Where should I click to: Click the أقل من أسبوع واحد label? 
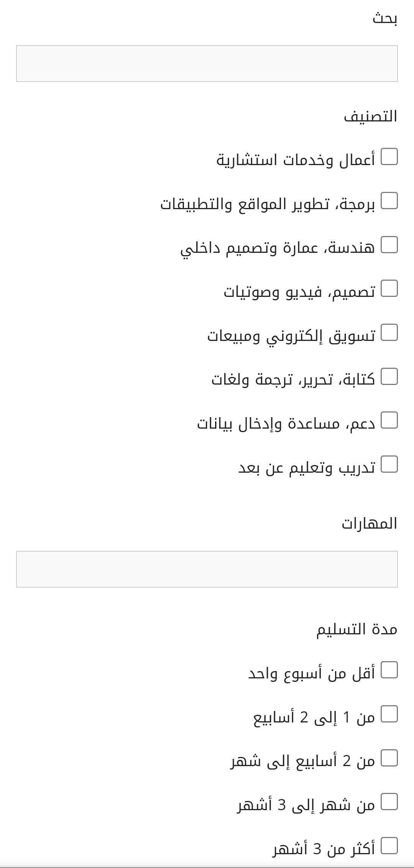(312, 673)
